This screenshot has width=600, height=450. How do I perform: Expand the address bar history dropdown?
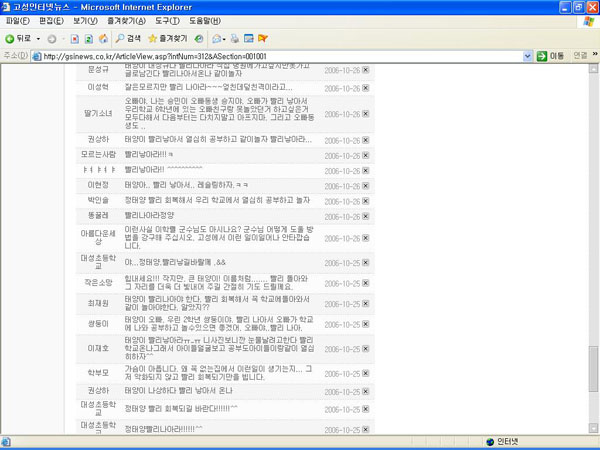[528, 56]
